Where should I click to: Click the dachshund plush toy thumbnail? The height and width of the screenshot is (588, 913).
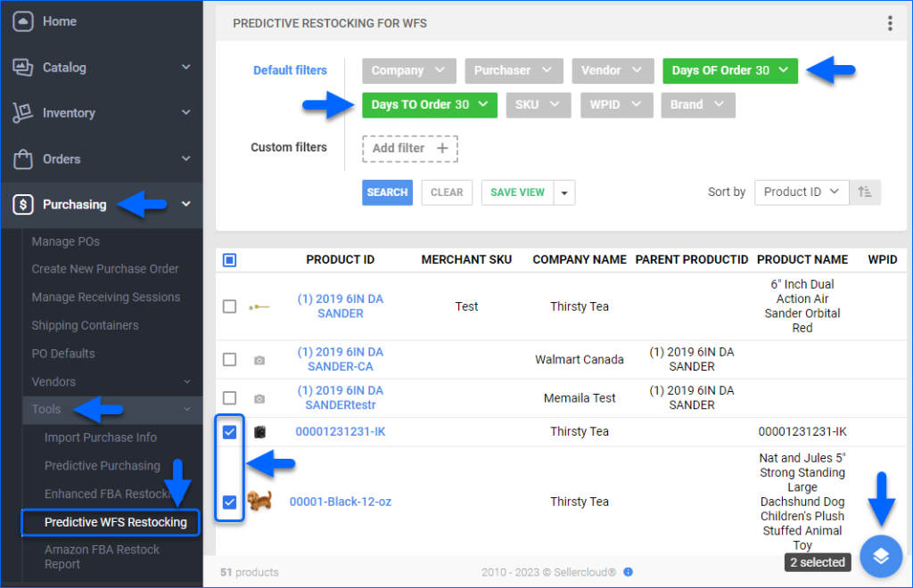[260, 501]
